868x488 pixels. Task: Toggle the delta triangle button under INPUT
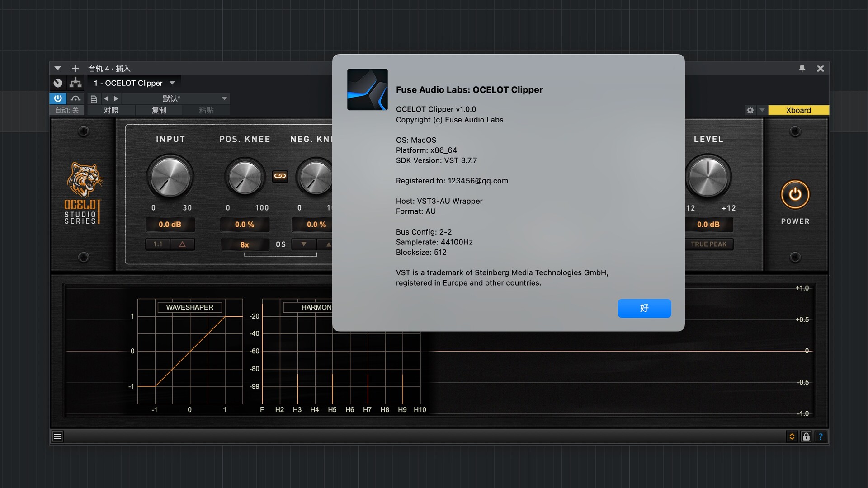point(183,244)
